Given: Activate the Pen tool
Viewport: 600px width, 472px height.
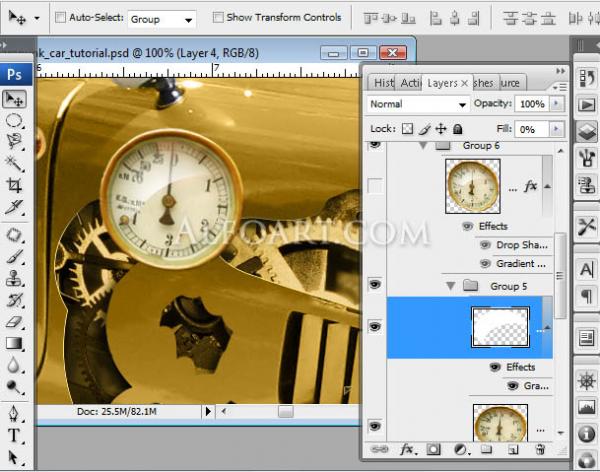Looking at the screenshot, I should tap(15, 413).
